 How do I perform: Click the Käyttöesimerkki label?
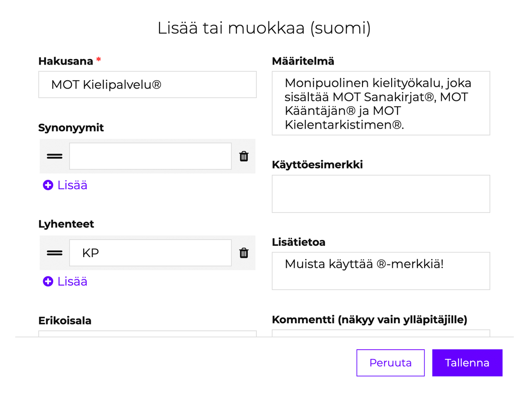coord(317,164)
